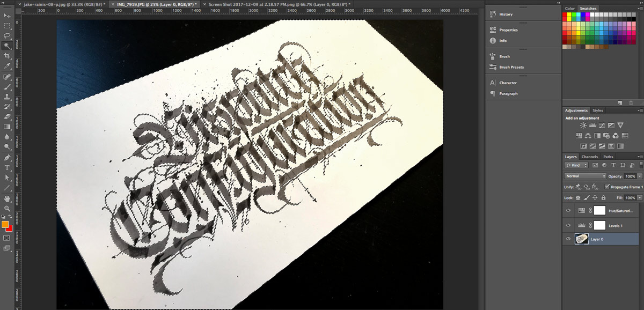Viewport: 644px width, 310px height.
Task: Toggle Quick Mask mode
Action: (7, 238)
